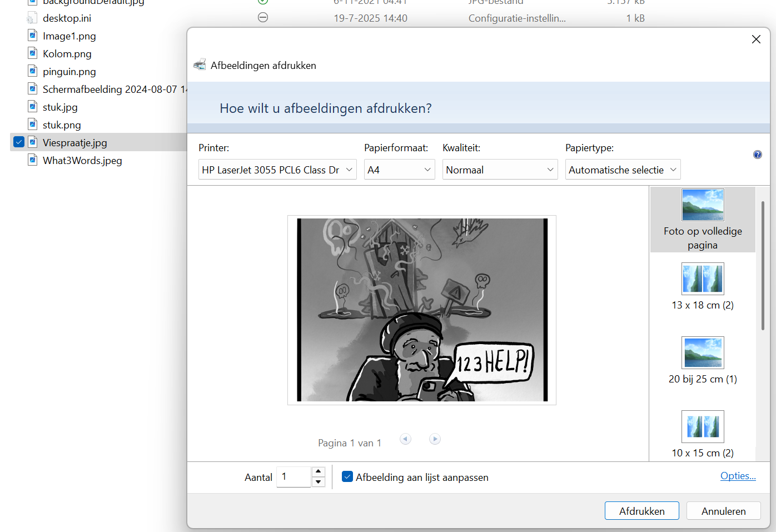Click the Afdrukken button

[641, 510]
